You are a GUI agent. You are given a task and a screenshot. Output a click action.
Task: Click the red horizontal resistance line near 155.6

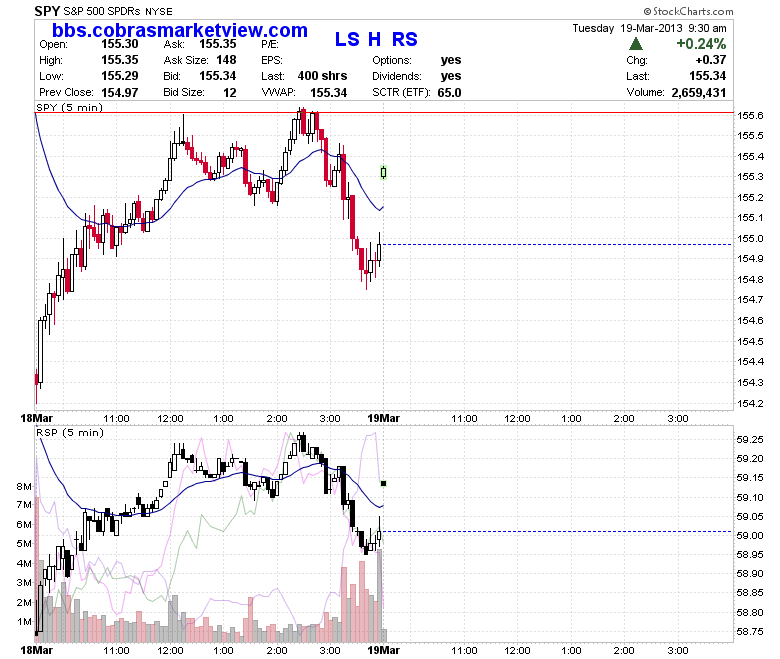click(384, 113)
